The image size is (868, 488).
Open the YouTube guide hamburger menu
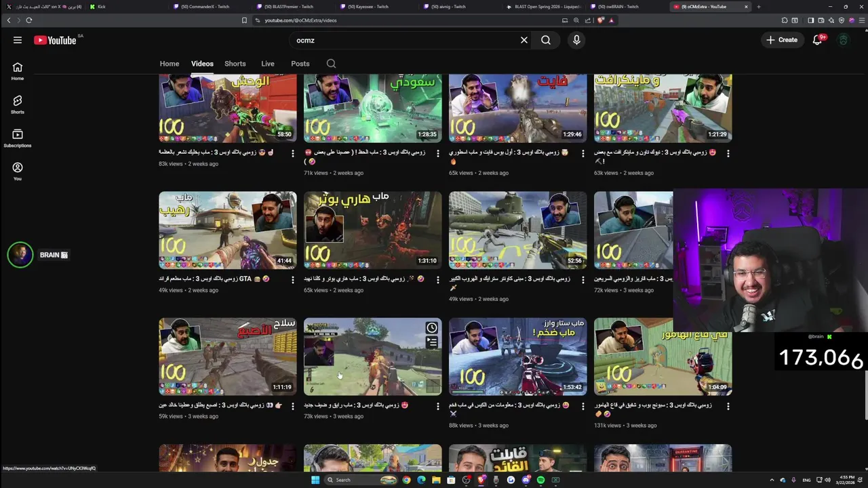click(18, 40)
